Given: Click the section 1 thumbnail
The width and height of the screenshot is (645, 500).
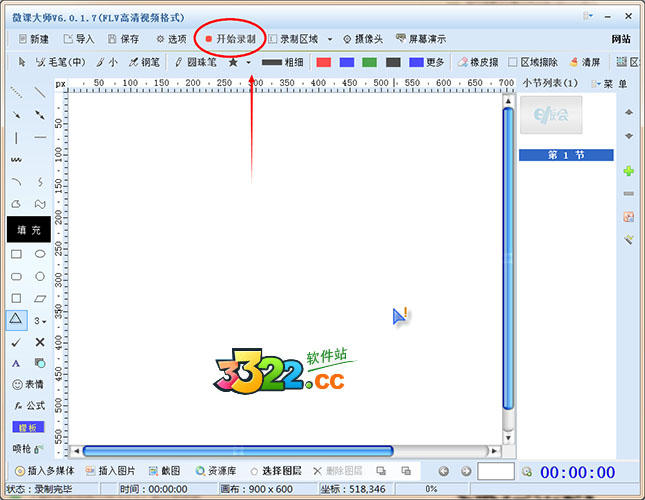Looking at the screenshot, I should coord(551,115).
